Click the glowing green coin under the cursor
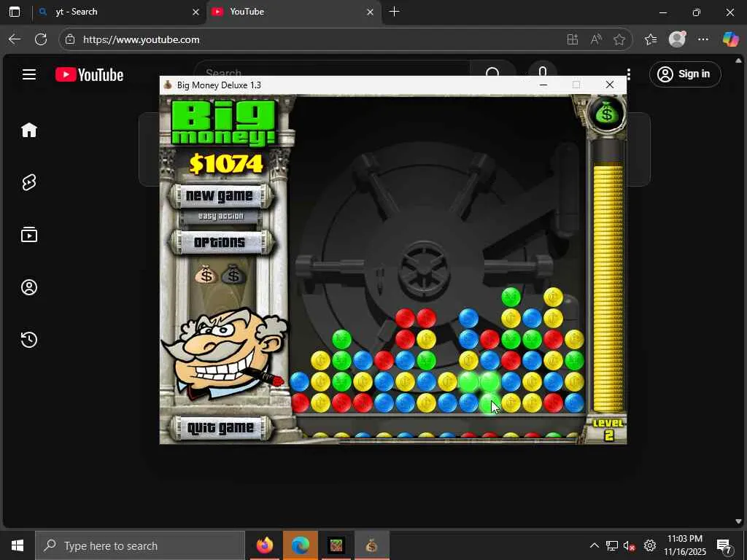 (x=489, y=402)
